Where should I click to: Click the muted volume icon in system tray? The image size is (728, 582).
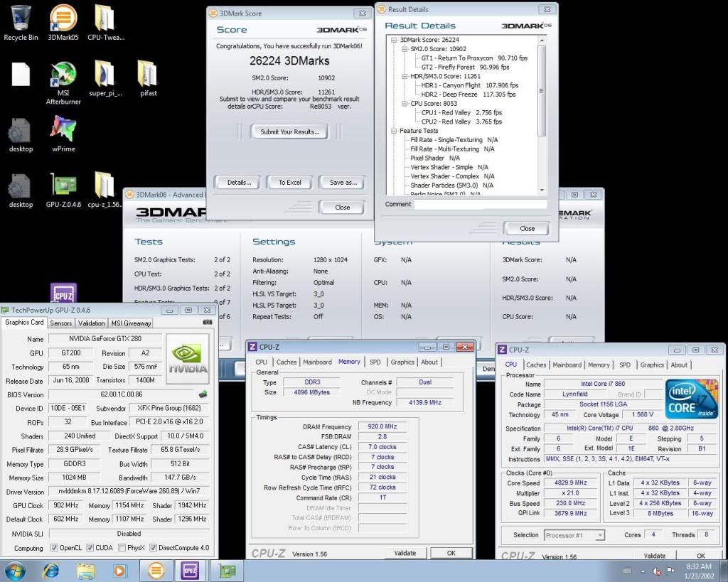(657, 571)
